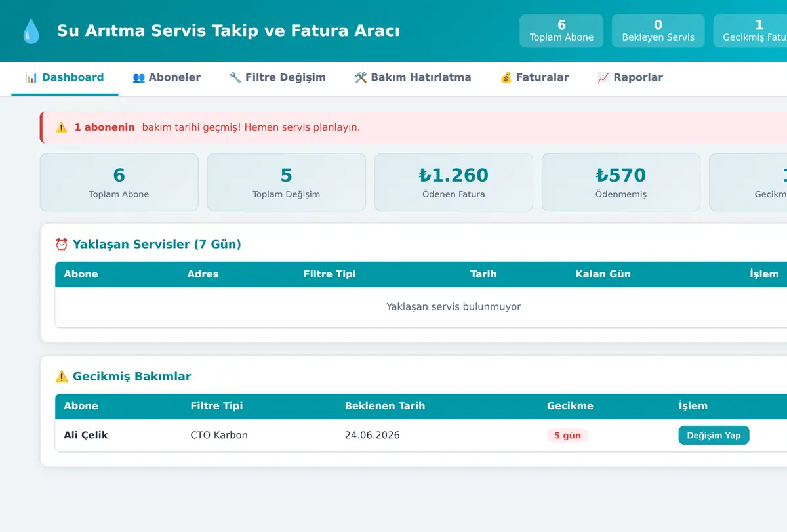
Task: Click the warning icon beside Gecikmiş Bakımlar
Action: 62,377
